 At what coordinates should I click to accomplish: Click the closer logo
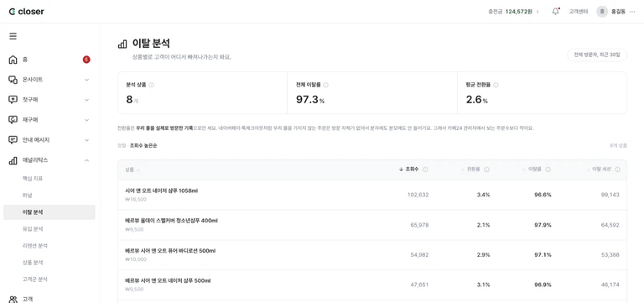[x=26, y=12]
